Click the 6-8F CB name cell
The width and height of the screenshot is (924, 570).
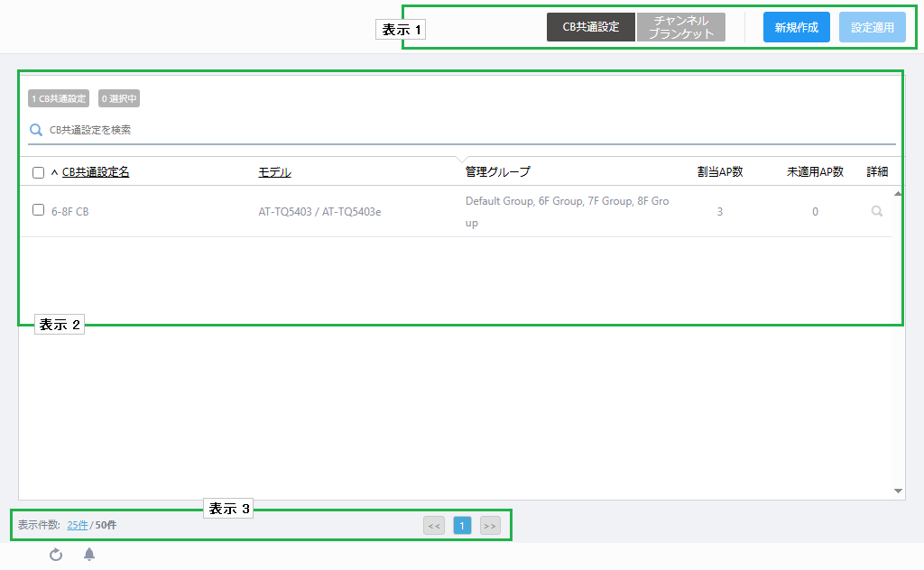point(70,211)
